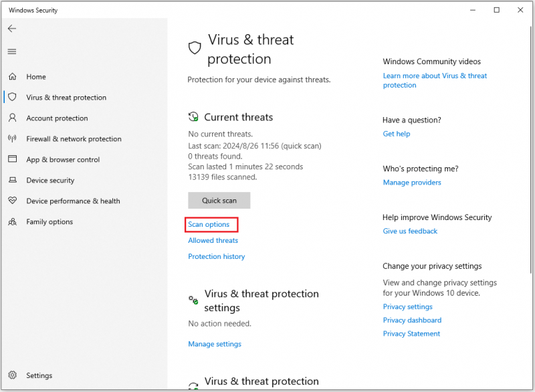Open the hamburger navigation menu
This screenshot has width=535, height=392.
tap(12, 52)
